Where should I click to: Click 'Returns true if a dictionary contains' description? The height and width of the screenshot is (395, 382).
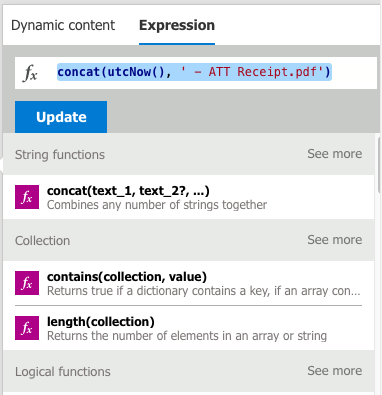203,291
